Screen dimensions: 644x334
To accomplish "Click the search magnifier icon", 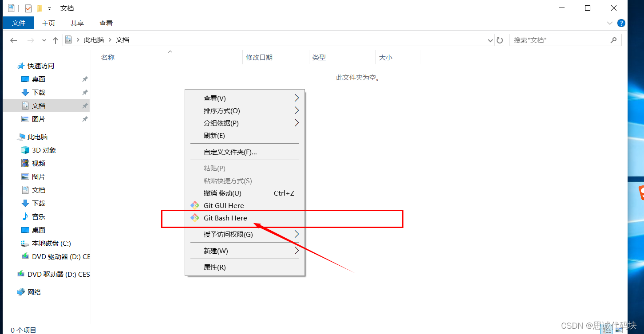I will [614, 40].
